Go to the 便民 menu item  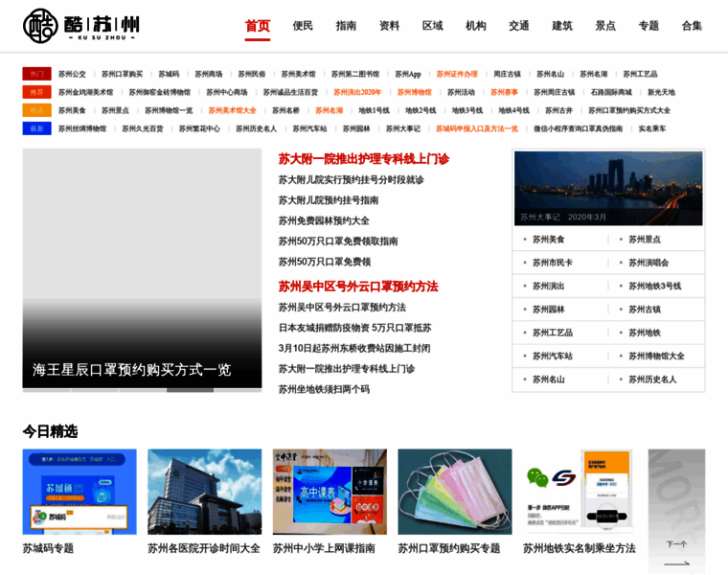click(303, 26)
